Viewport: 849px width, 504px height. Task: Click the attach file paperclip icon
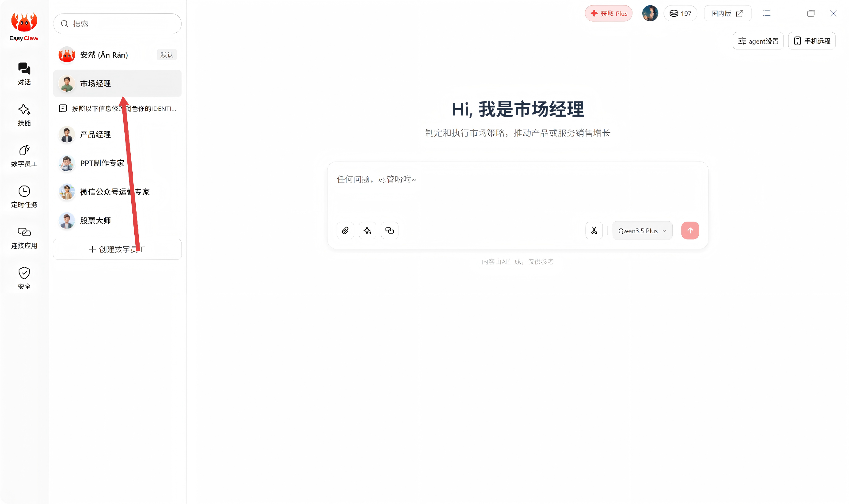click(345, 231)
